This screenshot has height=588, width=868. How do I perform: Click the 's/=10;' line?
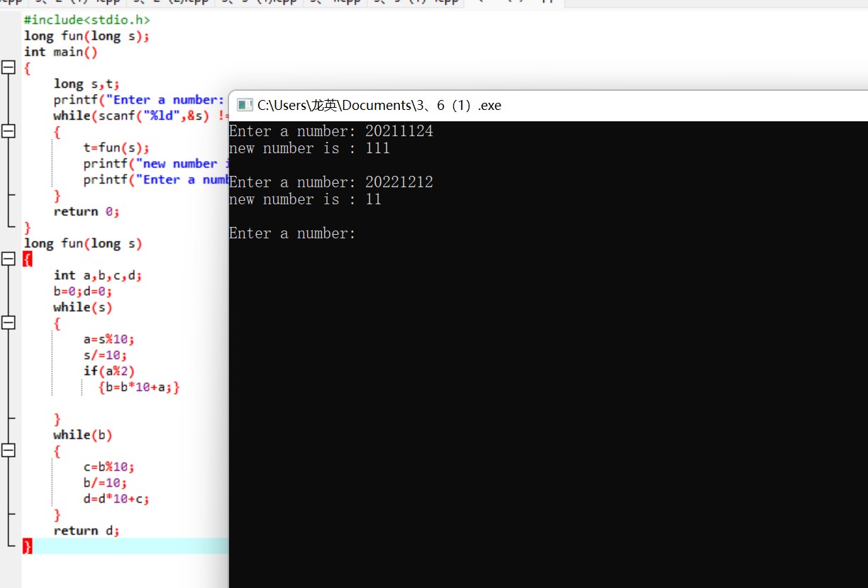[x=105, y=355]
